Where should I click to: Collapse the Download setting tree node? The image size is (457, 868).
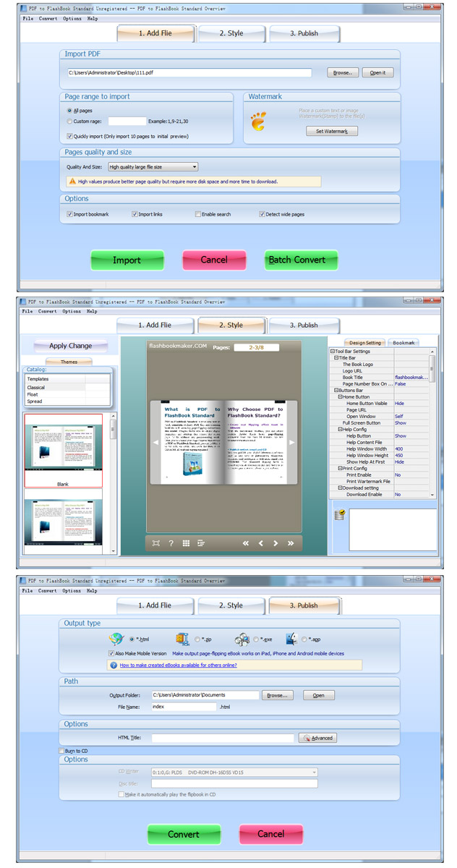click(340, 488)
